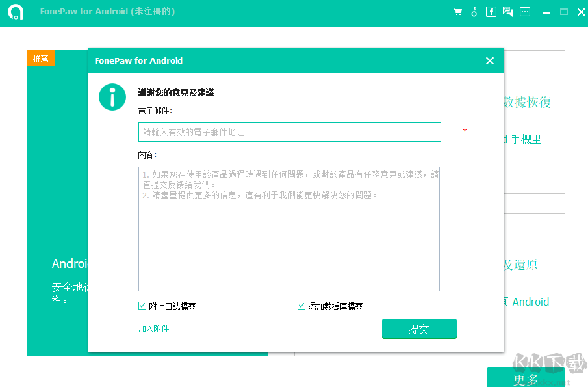Expand the ellipsis menu in title bar
The width and height of the screenshot is (588, 387).
[524, 11]
